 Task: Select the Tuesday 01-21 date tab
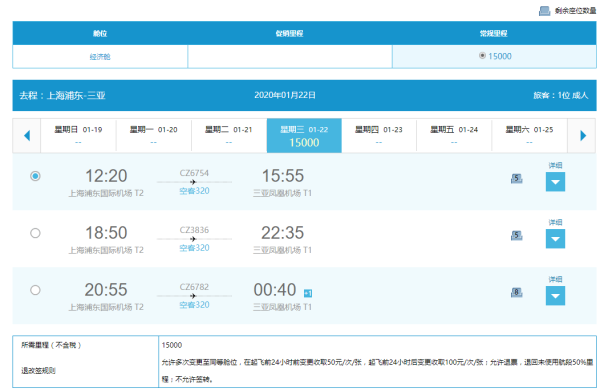(x=229, y=136)
